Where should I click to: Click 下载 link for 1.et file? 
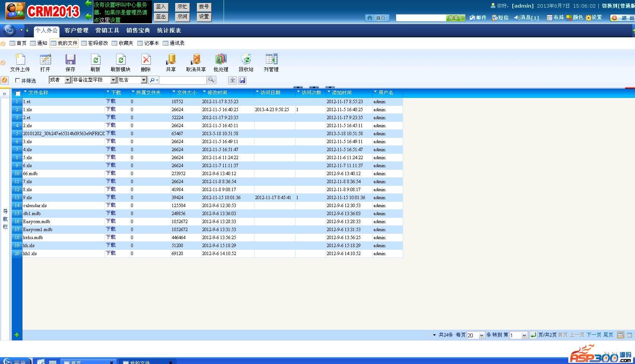pyautogui.click(x=111, y=101)
